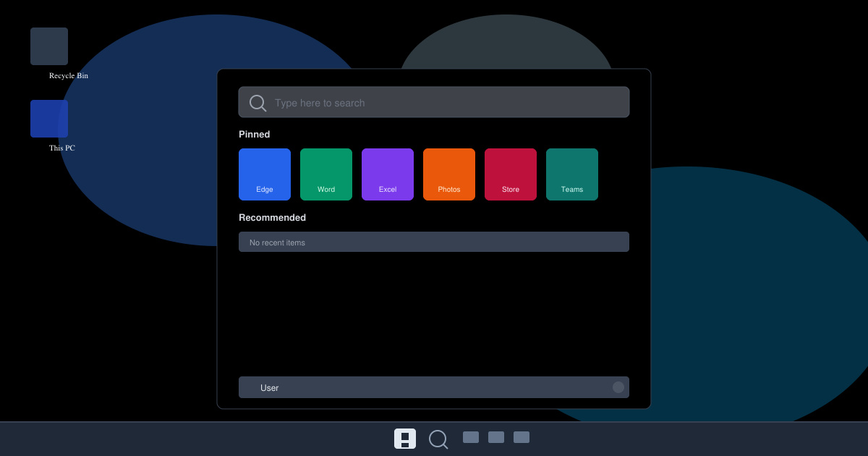Open the User account bar
The height and width of the screenshot is (456, 868).
click(x=434, y=387)
